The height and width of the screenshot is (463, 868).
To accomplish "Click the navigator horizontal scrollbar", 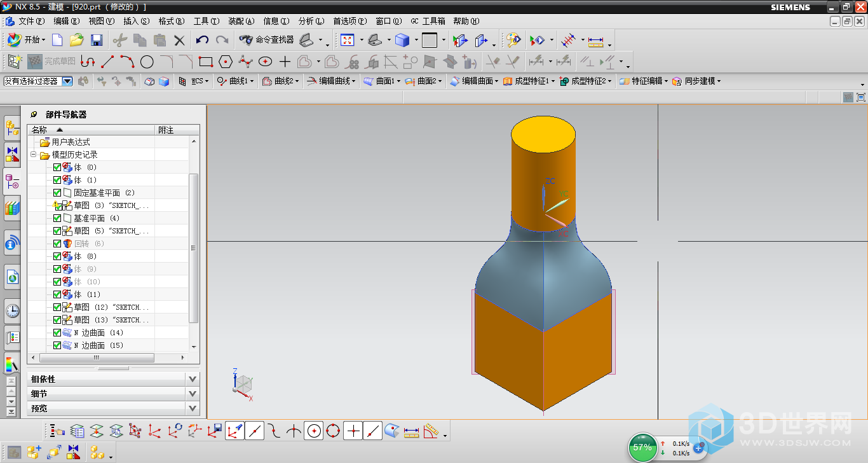I will coord(97,357).
